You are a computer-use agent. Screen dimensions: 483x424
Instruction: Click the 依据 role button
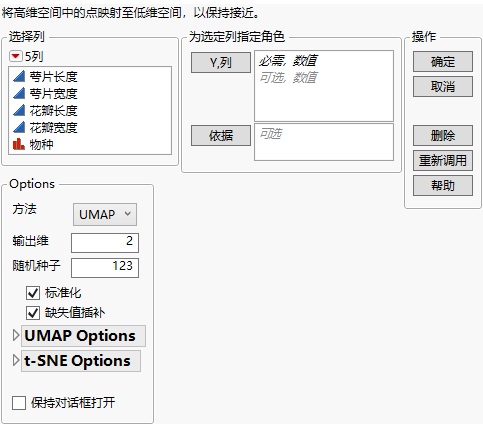tap(221, 135)
